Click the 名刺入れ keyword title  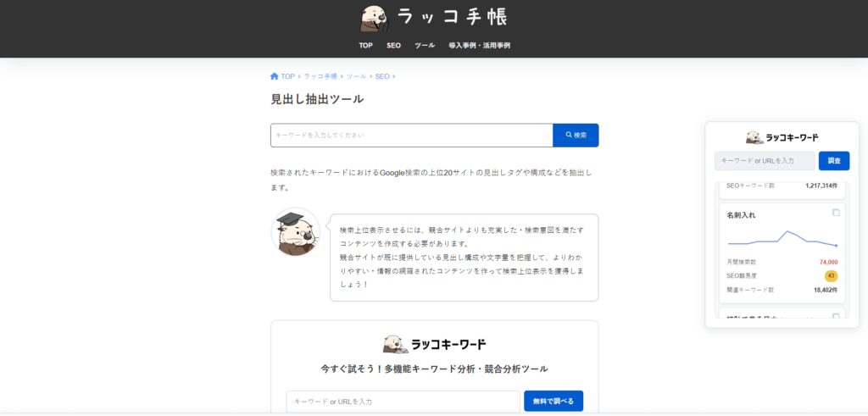coord(741,215)
